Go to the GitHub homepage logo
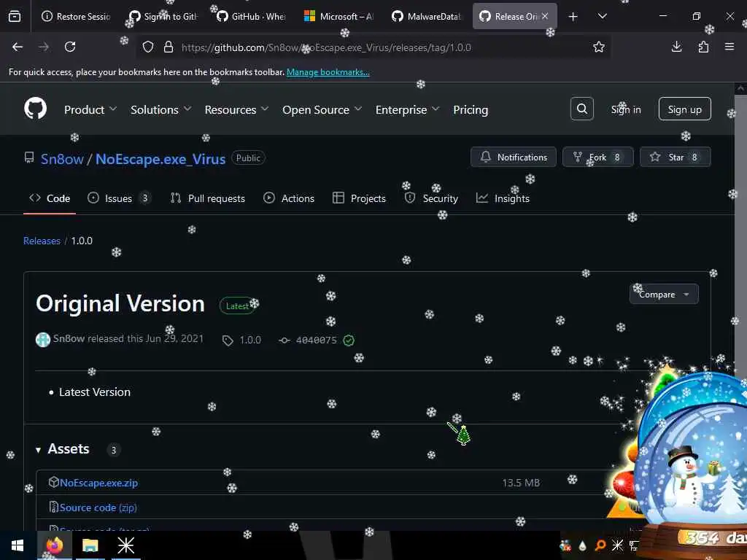747x560 pixels. [36, 109]
